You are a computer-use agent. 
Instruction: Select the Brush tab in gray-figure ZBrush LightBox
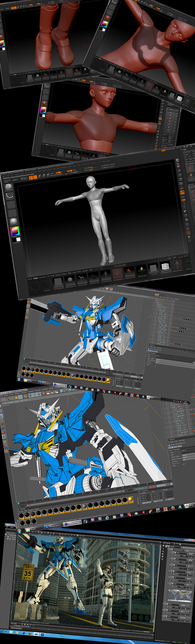click(52, 276)
